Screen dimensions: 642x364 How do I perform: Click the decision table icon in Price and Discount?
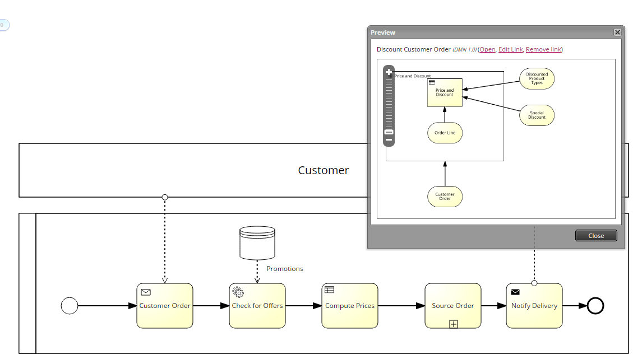pos(432,82)
